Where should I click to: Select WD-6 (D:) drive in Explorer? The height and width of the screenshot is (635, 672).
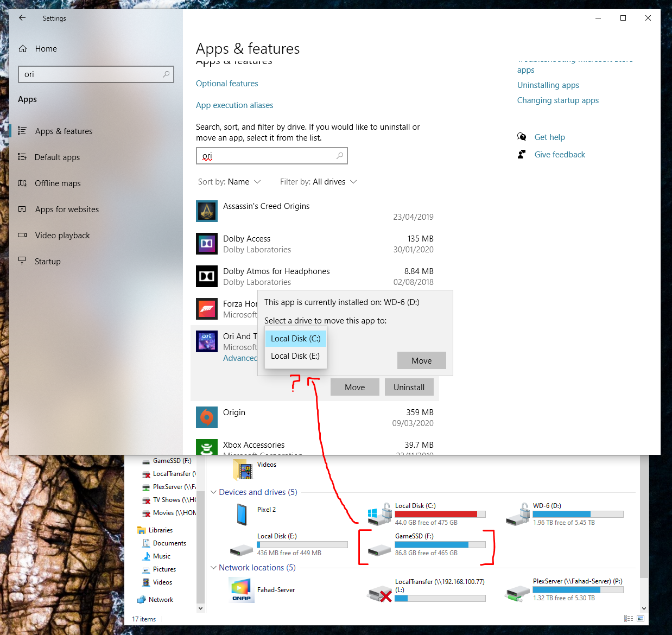tap(565, 514)
